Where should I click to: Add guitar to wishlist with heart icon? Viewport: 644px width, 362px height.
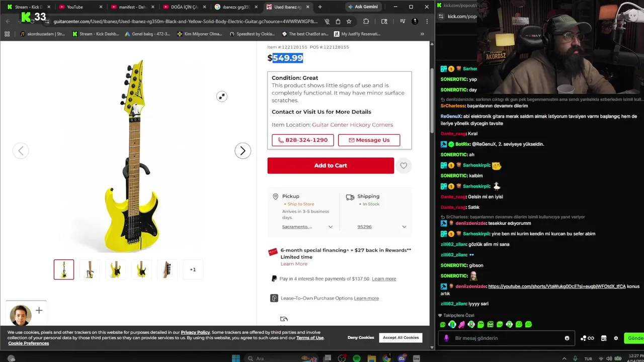(404, 165)
